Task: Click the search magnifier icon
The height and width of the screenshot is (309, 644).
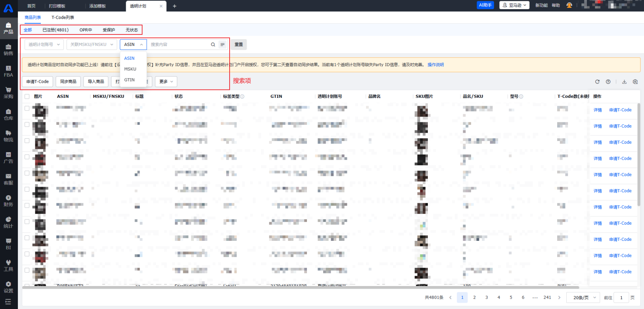Action: pos(213,44)
